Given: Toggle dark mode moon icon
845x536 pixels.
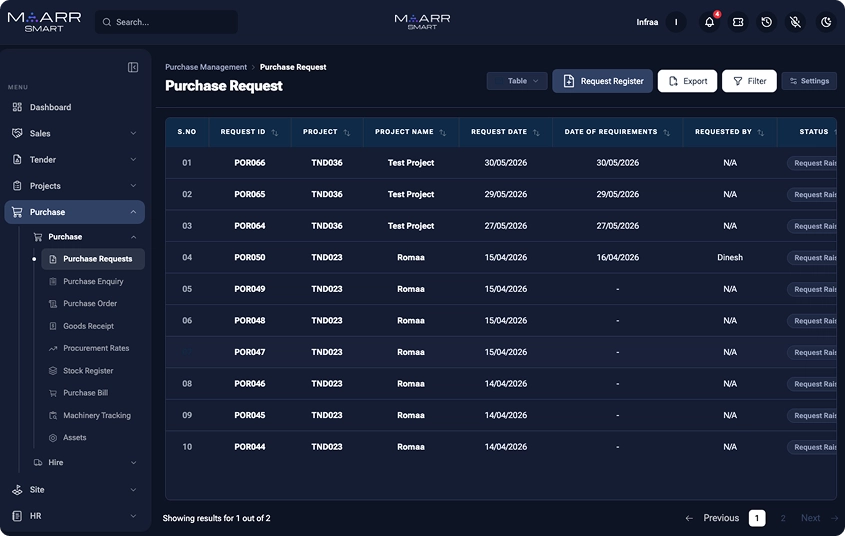Looking at the screenshot, I should pos(826,22).
